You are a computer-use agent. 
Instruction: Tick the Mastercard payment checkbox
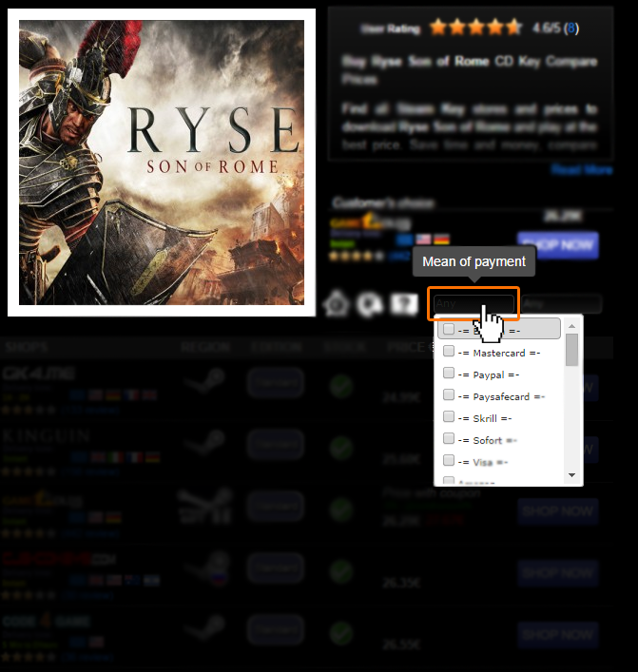point(449,351)
